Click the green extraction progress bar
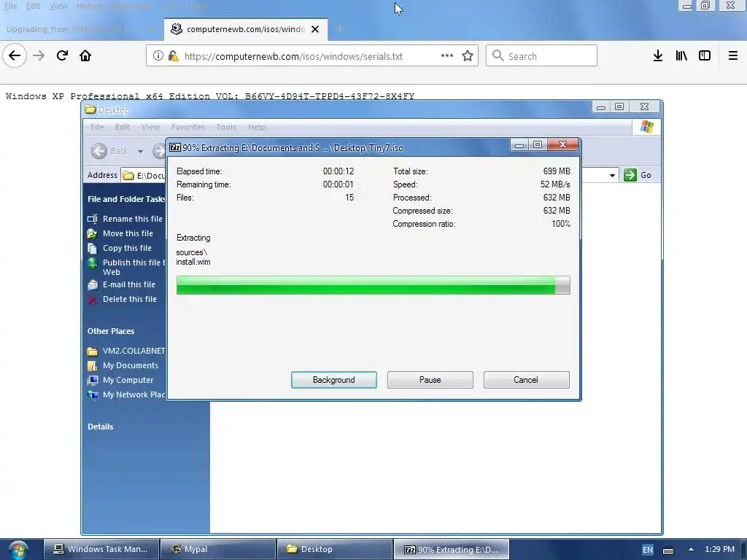747x560 pixels. click(373, 285)
